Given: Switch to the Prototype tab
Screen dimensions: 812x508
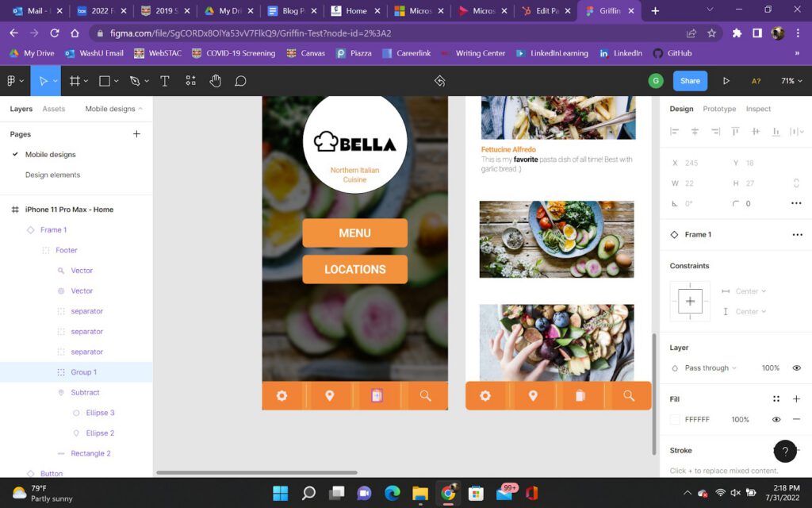Looking at the screenshot, I should pos(719,109).
